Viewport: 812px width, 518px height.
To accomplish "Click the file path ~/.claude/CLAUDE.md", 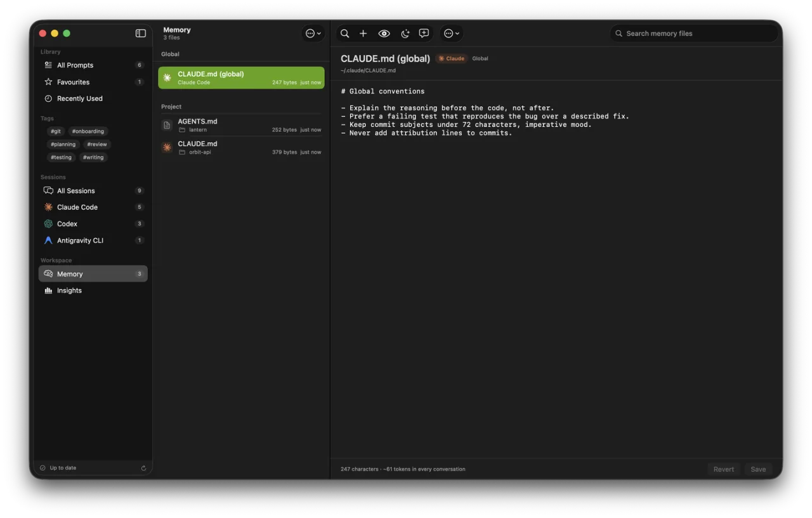I will click(368, 70).
